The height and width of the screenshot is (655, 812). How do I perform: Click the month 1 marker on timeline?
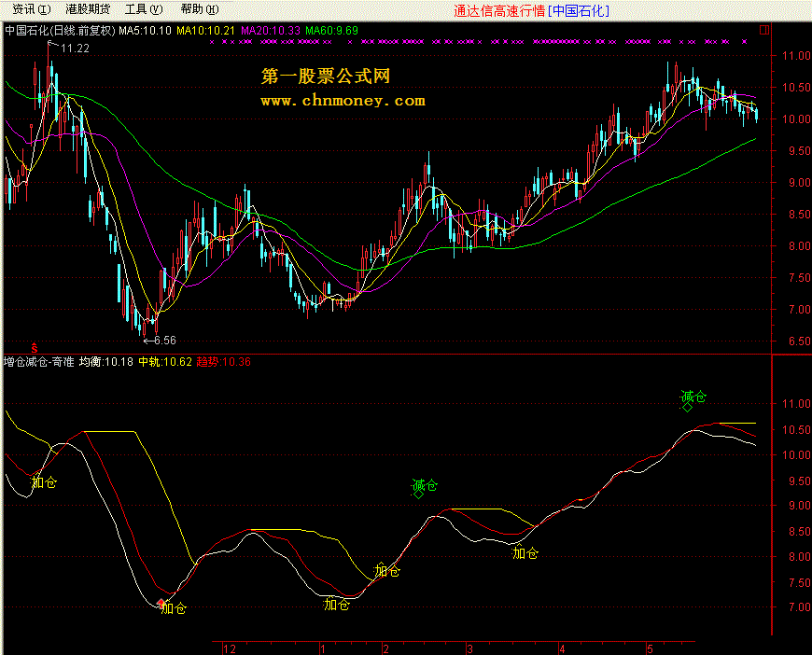tap(323, 648)
